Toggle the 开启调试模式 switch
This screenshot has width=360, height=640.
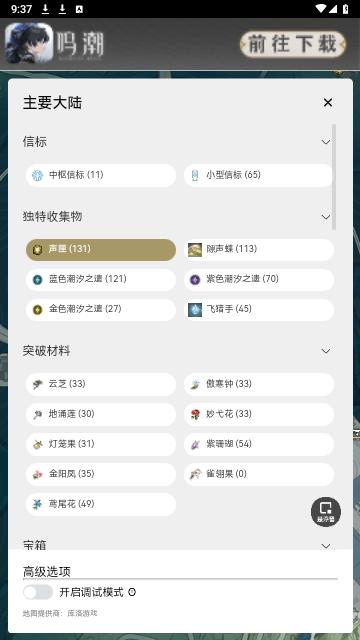point(38,592)
